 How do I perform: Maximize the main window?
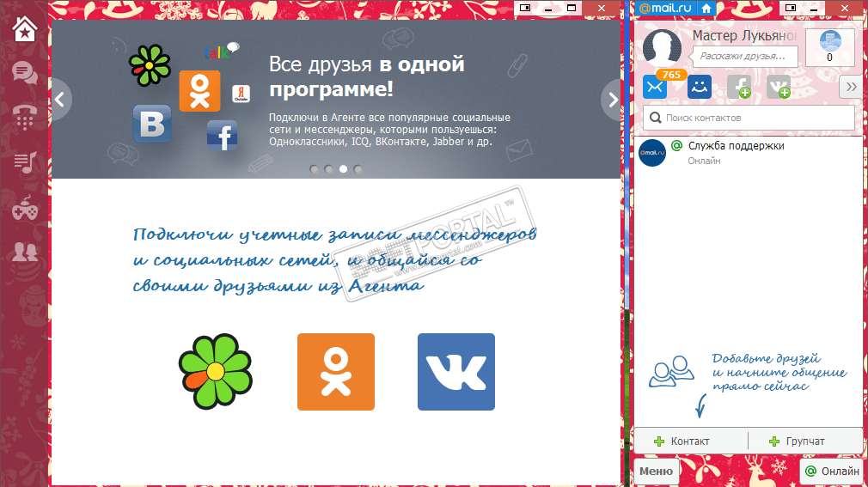pos(572,8)
